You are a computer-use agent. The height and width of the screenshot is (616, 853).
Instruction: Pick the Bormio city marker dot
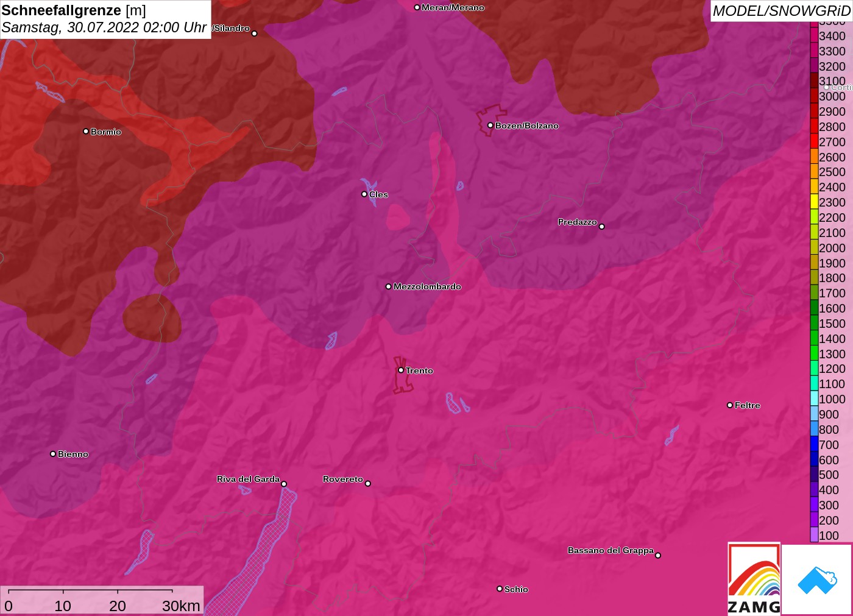tap(86, 131)
